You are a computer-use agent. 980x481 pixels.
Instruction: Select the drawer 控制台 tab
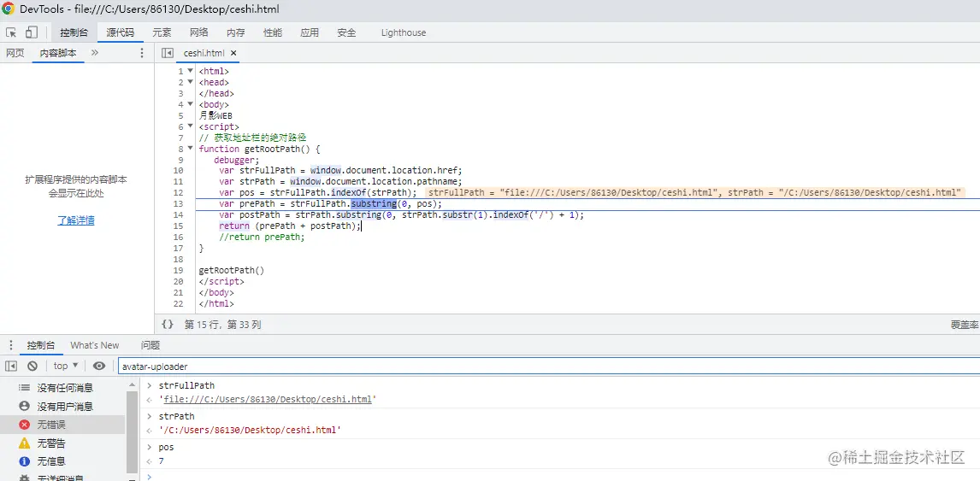41,345
